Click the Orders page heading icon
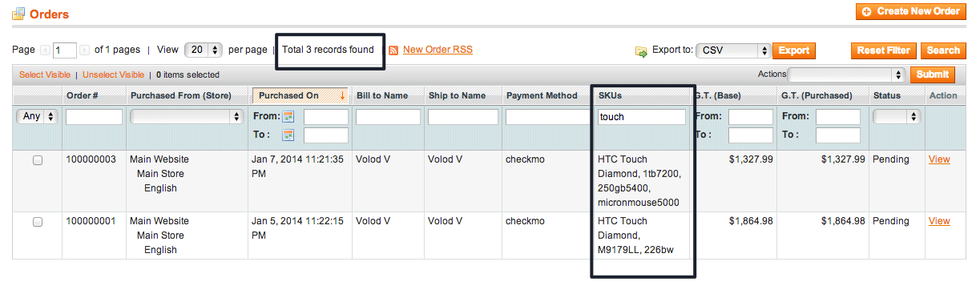Image resolution: width=980 pixels, height=294 pixels. point(18,14)
